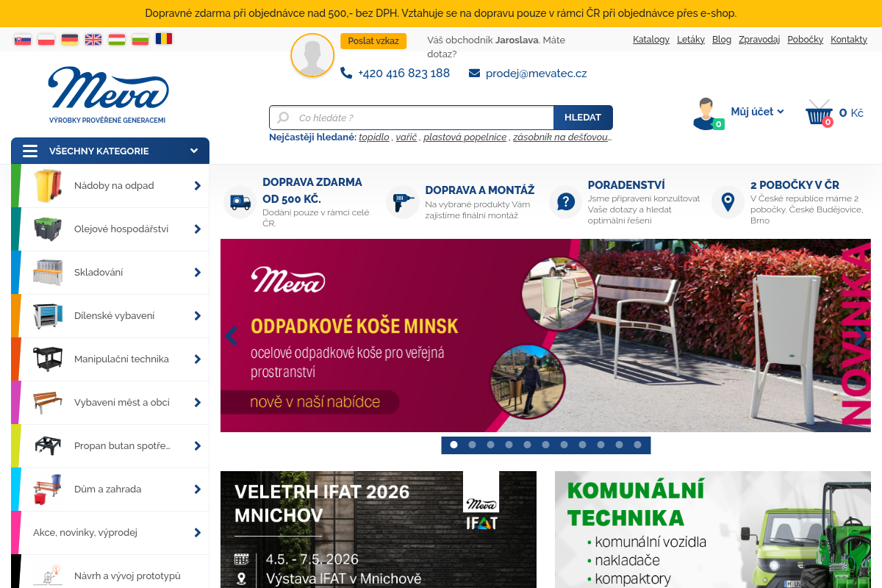Click the search magnifier icon
The image size is (882, 588).
(283, 118)
